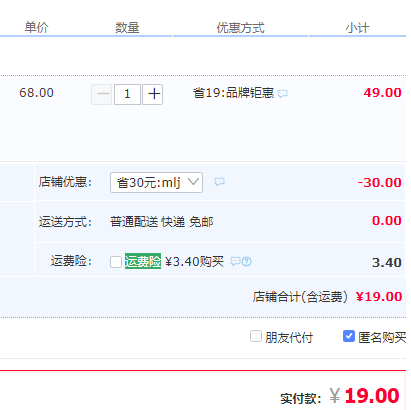411x410 pixels.
Task: Click the chevron arrow of 店铺优惠 dropdown
Action: coord(193,182)
